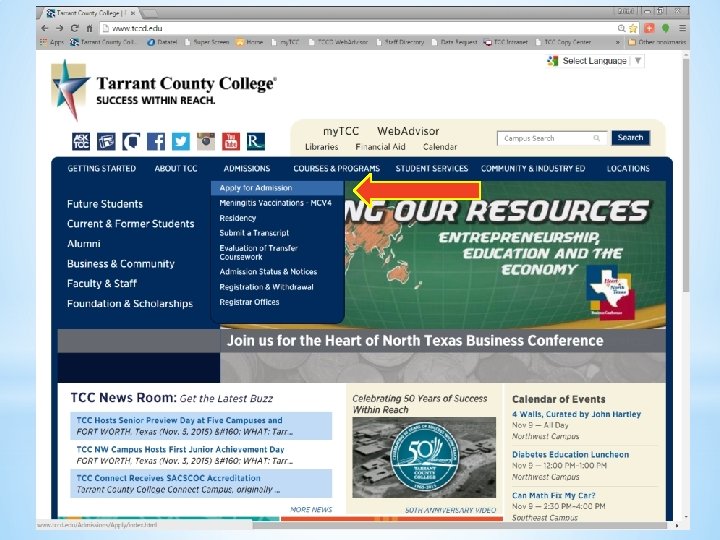720x540 pixels.
Task: Open the Financial Aid link
Action: tap(380, 147)
